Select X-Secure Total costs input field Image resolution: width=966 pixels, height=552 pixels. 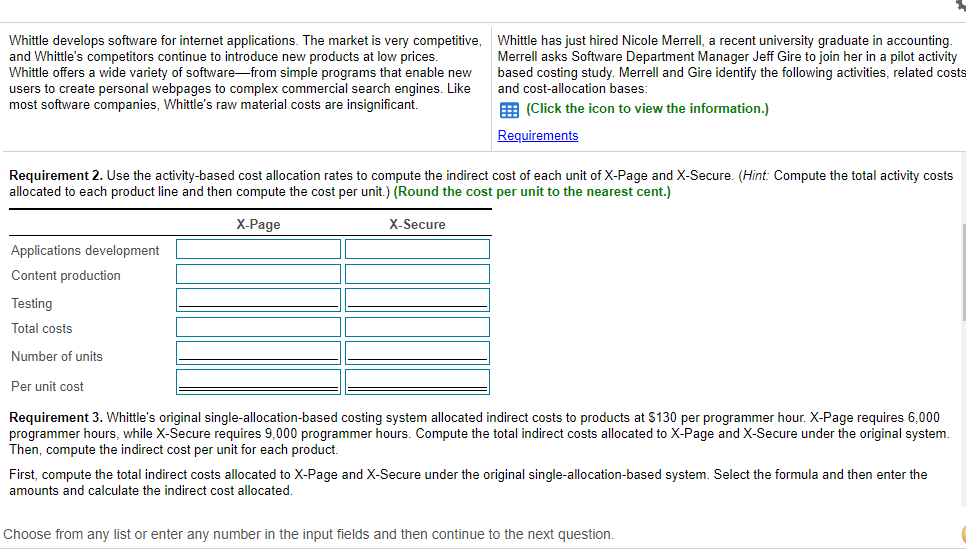tap(417, 327)
